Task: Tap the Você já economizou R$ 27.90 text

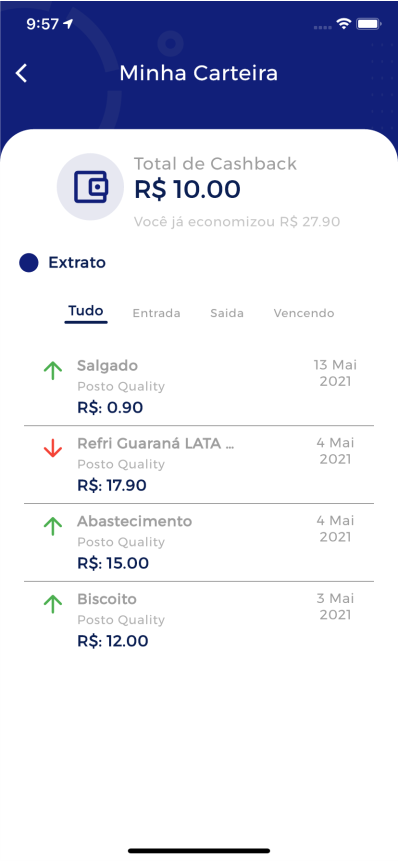Action: click(237, 222)
